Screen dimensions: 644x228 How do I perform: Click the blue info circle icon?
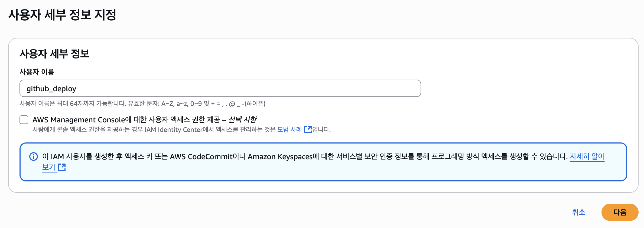[x=34, y=157]
